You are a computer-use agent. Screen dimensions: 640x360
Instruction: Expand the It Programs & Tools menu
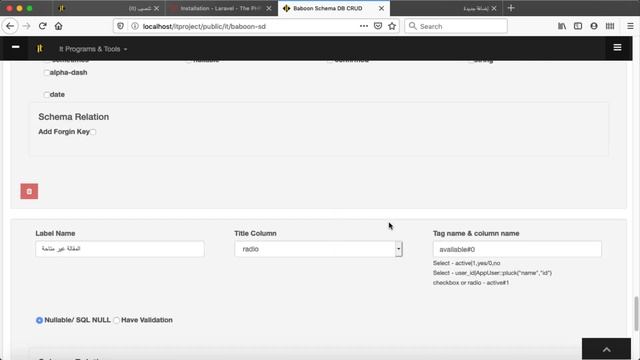[x=93, y=49]
